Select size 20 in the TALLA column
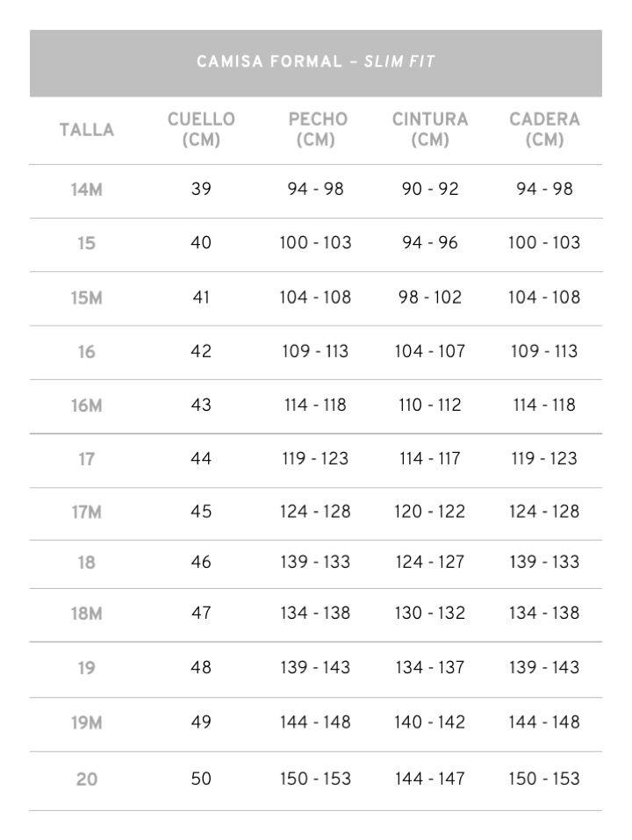Image resolution: width=632 pixels, height=840 pixels. click(87, 779)
